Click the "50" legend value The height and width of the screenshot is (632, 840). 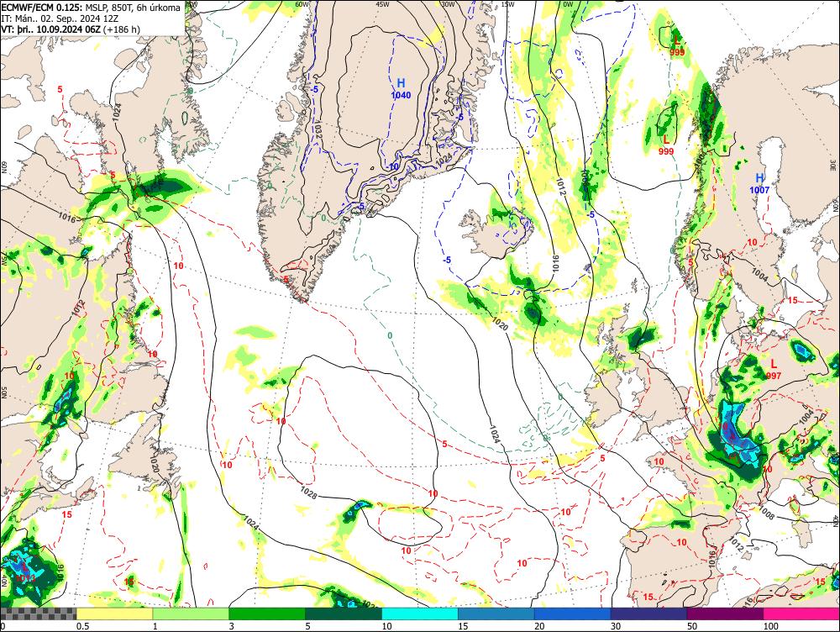pyautogui.click(x=692, y=626)
